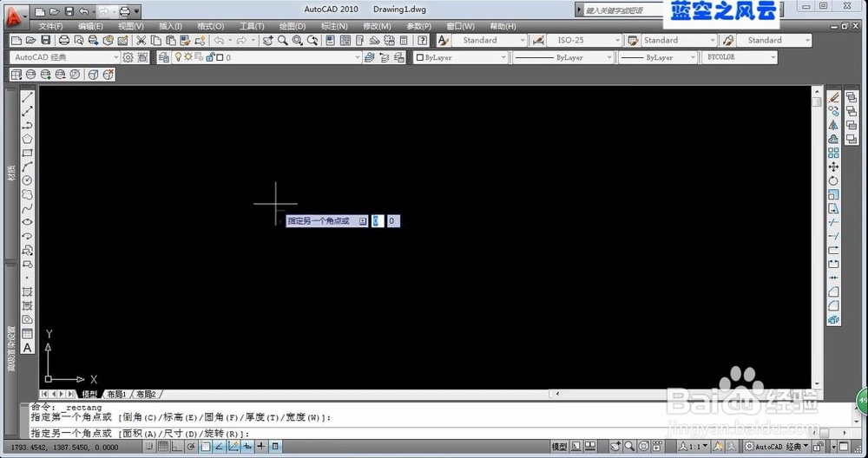
Task: Open the AutoCAD 经典 workspace dropdown
Action: (64, 57)
